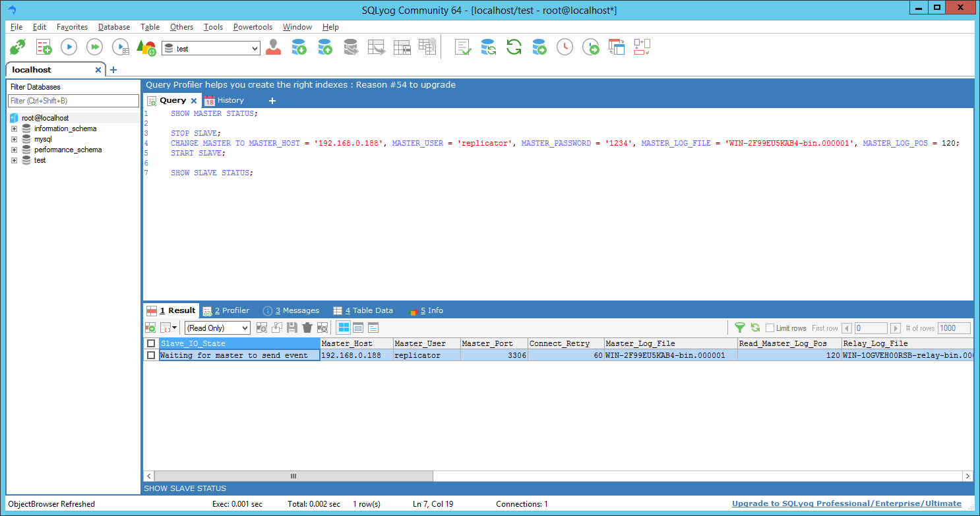This screenshot has height=516, width=980.
Task: Click the First row number field
Action: (x=871, y=328)
